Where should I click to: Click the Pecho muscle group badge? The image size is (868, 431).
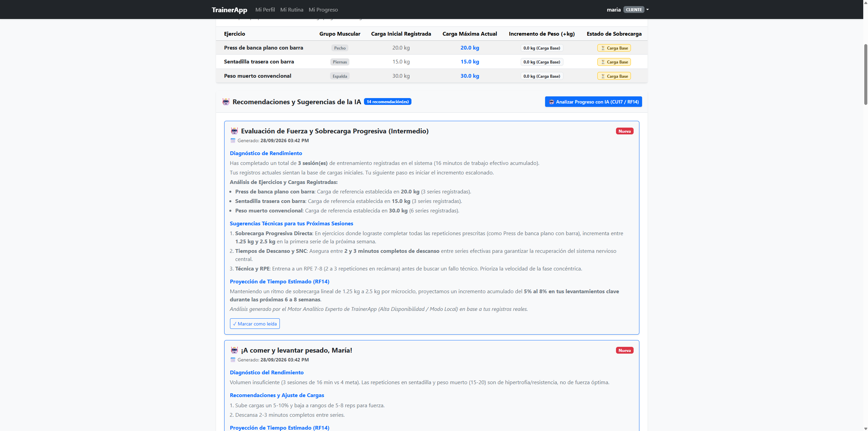point(340,48)
